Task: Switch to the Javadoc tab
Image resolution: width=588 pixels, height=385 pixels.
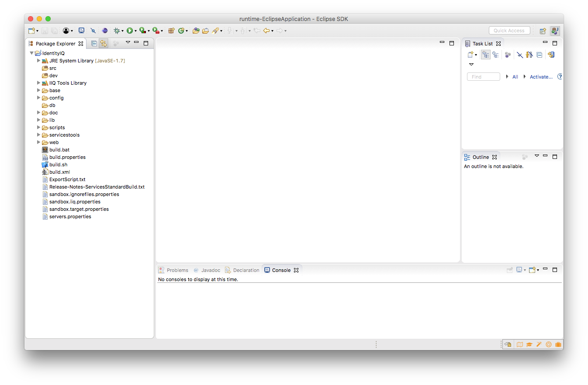Action: [210, 270]
